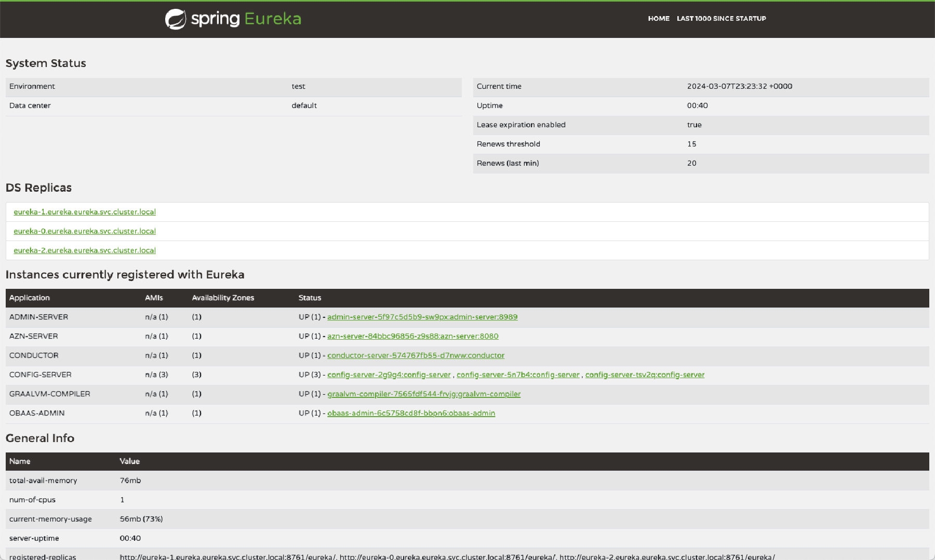Screen dimensions: 935x560
Task: Click the Spring Eureka logo
Action: (x=233, y=19)
